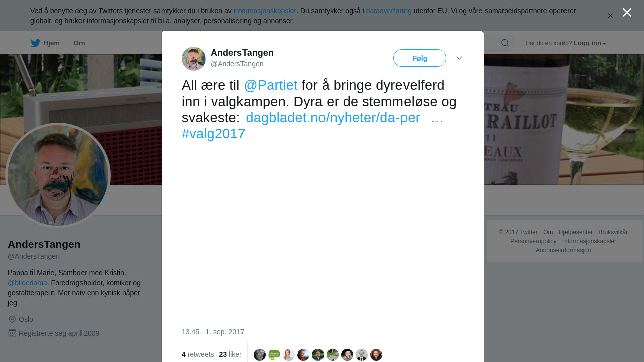Follow AndersTangen with Følg button
The image size is (644, 362).
point(420,58)
